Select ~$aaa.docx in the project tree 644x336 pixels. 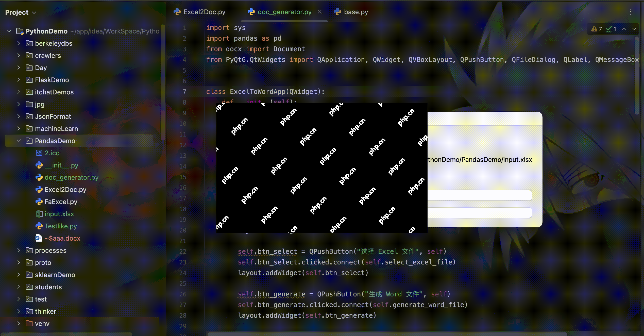click(62, 238)
